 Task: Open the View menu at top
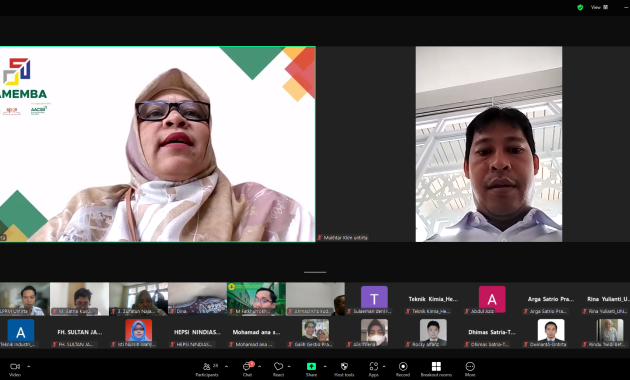point(599,7)
